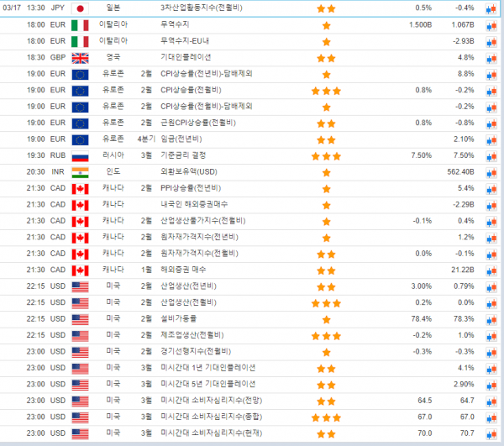Click the Japan flag icon
This screenshot has height=446, width=504.
[x=80, y=8]
